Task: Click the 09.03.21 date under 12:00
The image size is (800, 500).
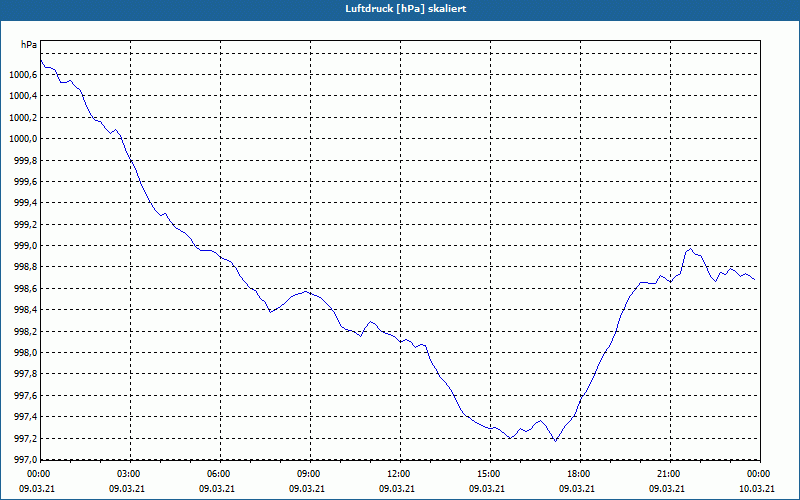Action: pos(396,489)
